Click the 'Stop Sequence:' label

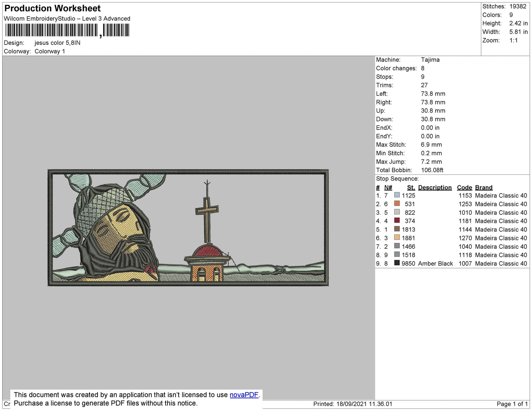(397, 179)
